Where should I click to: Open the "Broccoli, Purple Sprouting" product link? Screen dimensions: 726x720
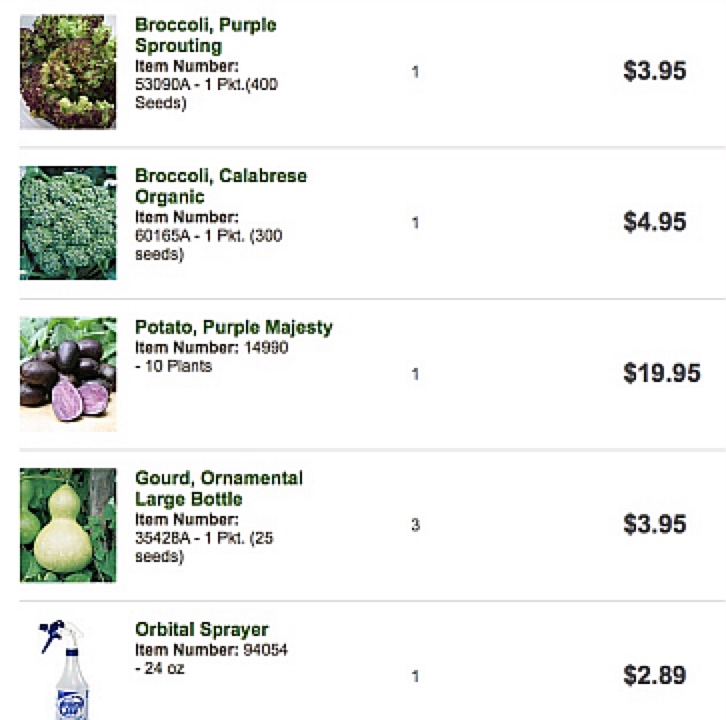coord(205,35)
